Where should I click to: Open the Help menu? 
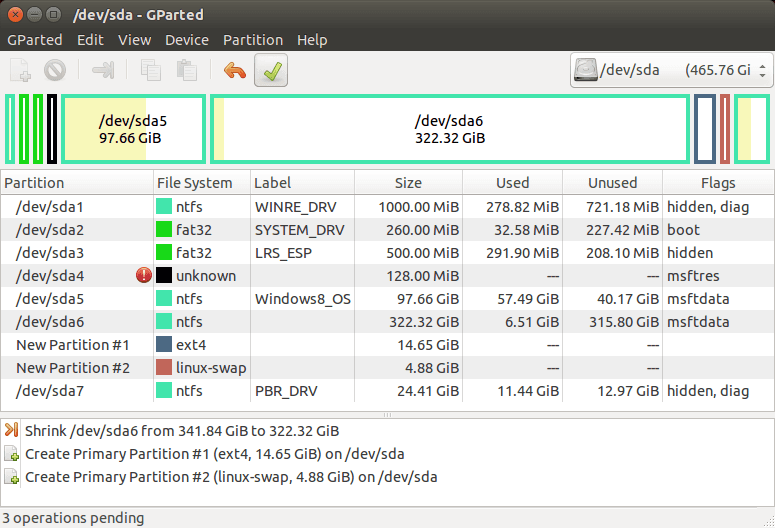pos(312,40)
